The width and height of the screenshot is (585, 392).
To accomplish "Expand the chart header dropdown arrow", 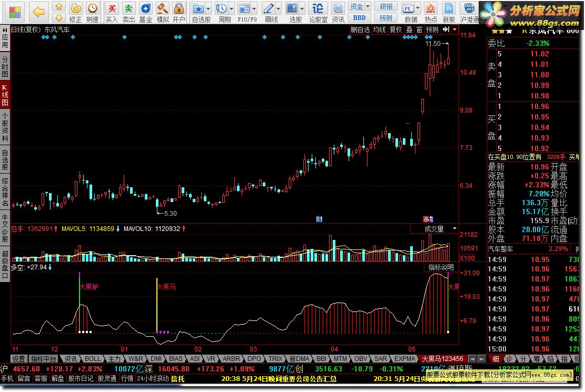I will pyautogui.click(x=454, y=29).
